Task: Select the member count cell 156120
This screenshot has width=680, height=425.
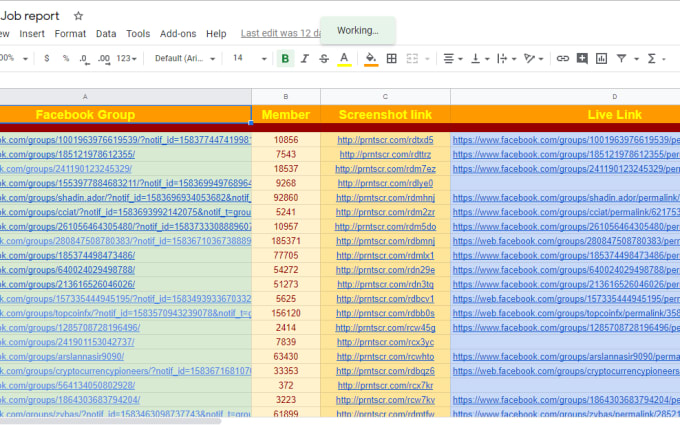Action: (286, 313)
